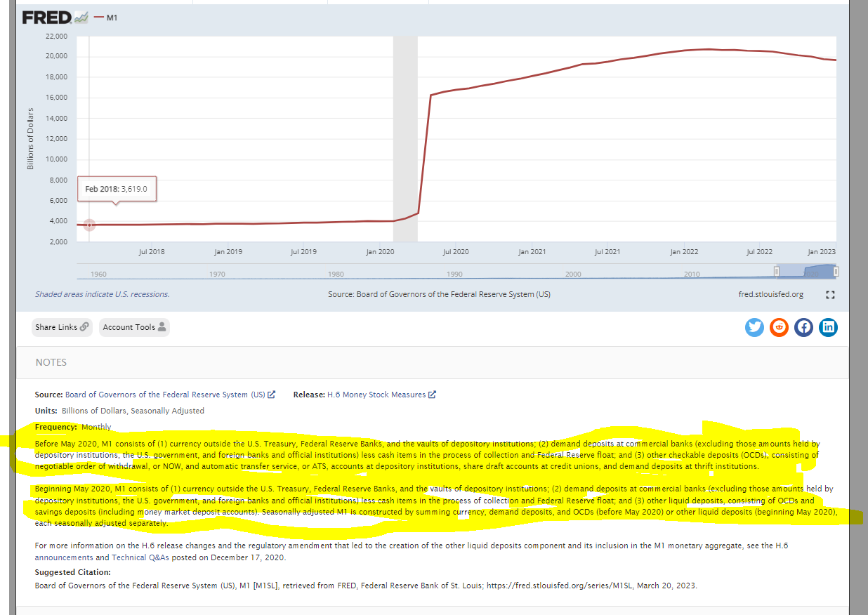Click the shaded 2020 recession area
868x615 pixels.
tap(405, 138)
